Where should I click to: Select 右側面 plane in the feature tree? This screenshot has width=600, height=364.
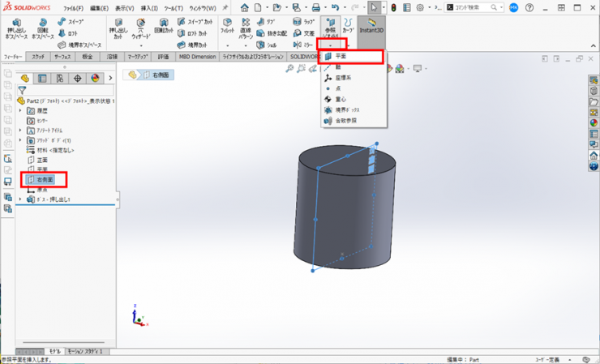pyautogui.click(x=45, y=179)
